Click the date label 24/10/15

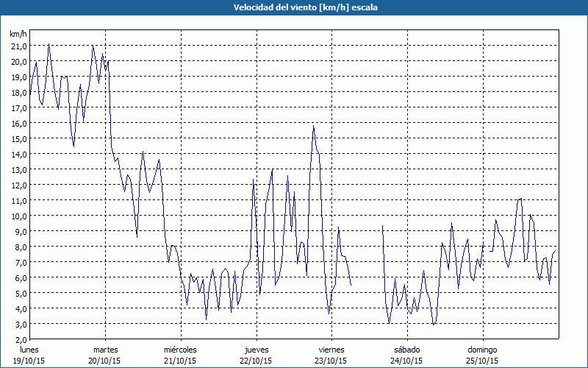click(406, 361)
